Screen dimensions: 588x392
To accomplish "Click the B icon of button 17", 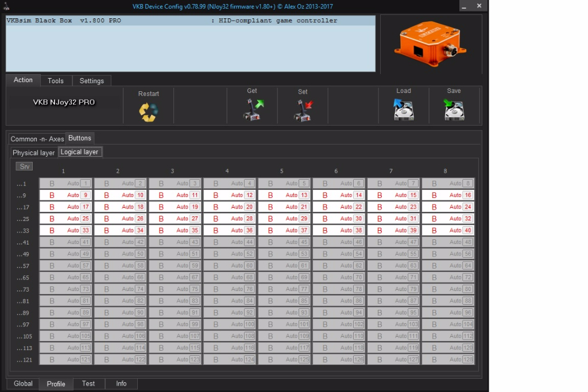I will (x=52, y=207).
